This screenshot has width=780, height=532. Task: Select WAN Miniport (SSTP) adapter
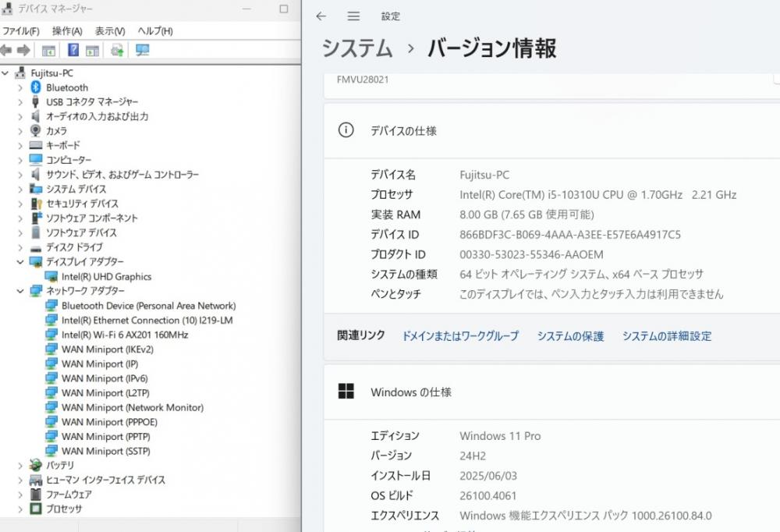[x=105, y=451]
